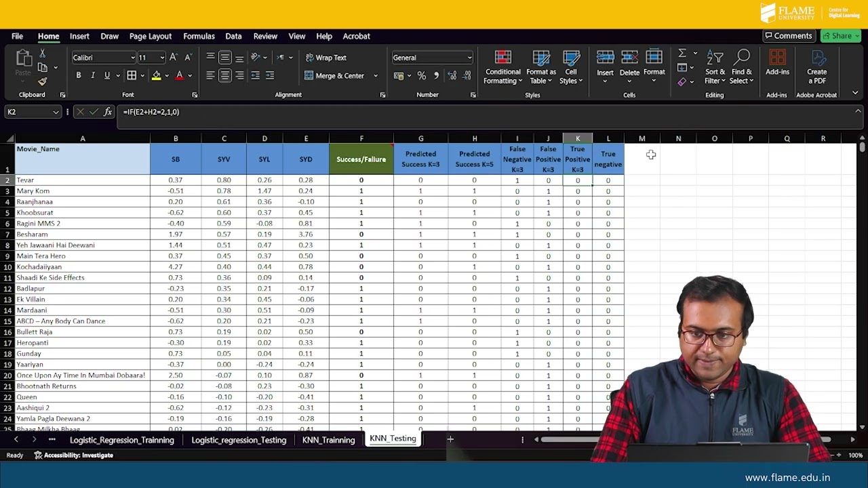Screen dimensions: 868x488
Task: Click the Paste clipboard icon
Action: pos(23,59)
